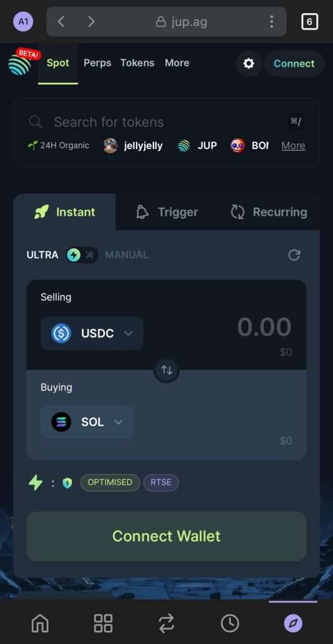Open the Perps menu item
Image resolution: width=333 pixels, height=644 pixels.
98,63
